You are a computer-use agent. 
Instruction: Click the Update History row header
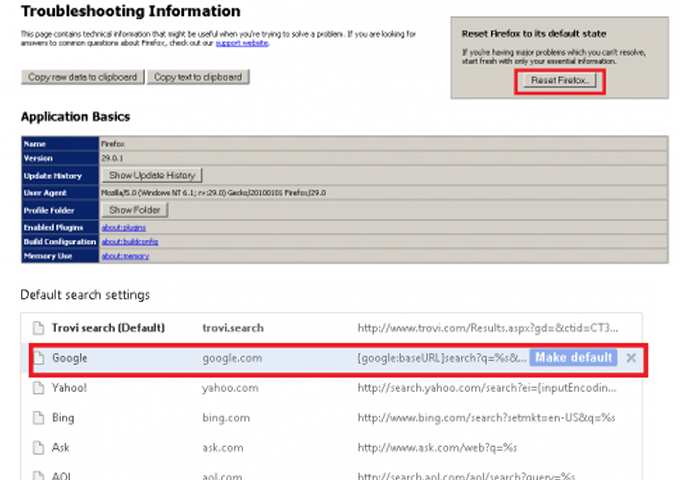tap(60, 176)
